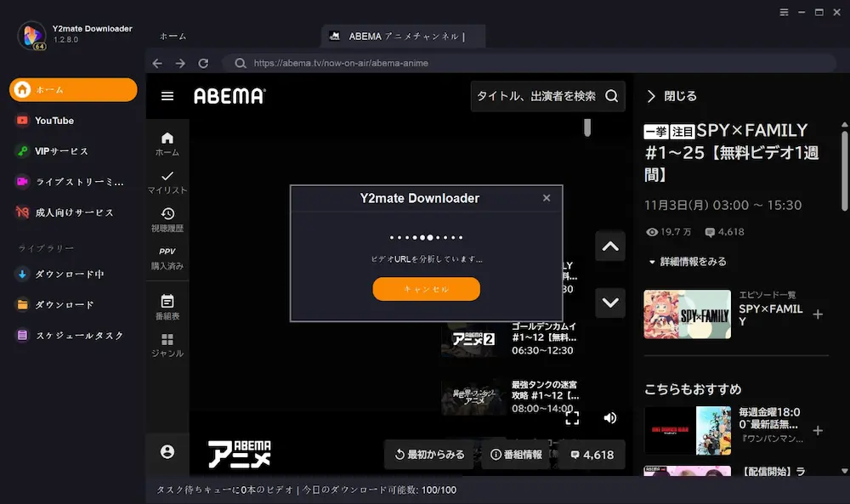Switch to next channel with down chevron
The width and height of the screenshot is (850, 504).
609,302
